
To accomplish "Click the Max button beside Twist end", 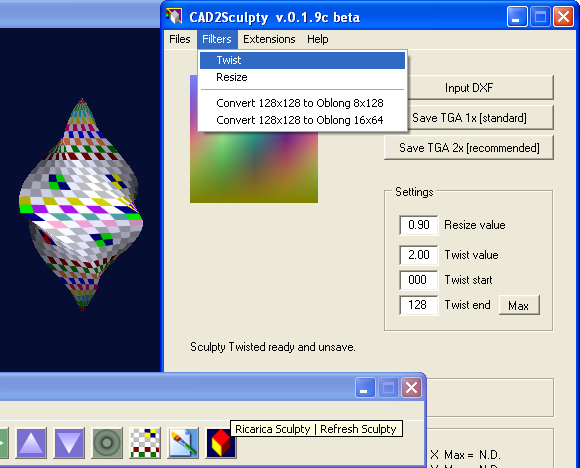I will [x=519, y=305].
